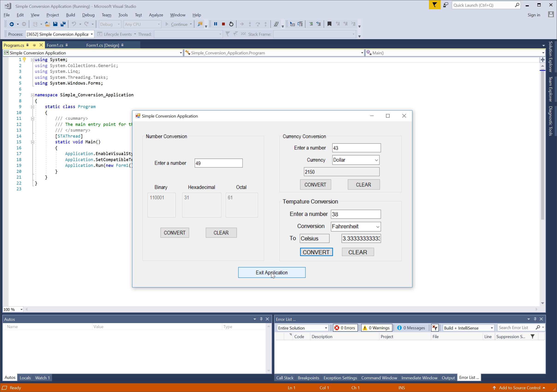The height and width of the screenshot is (392, 557).
Task: Open the Analyze menu
Action: coord(156,15)
